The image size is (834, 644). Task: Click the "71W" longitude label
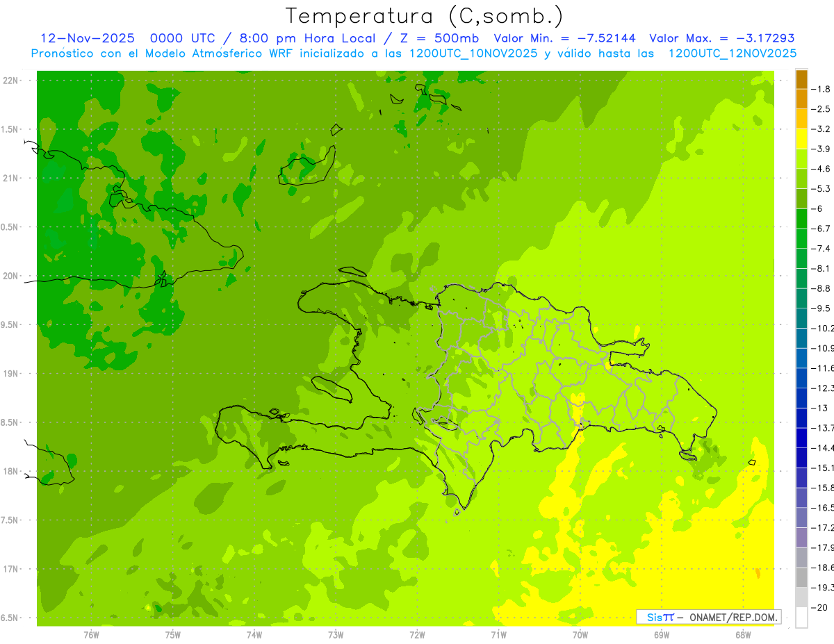tap(498, 635)
